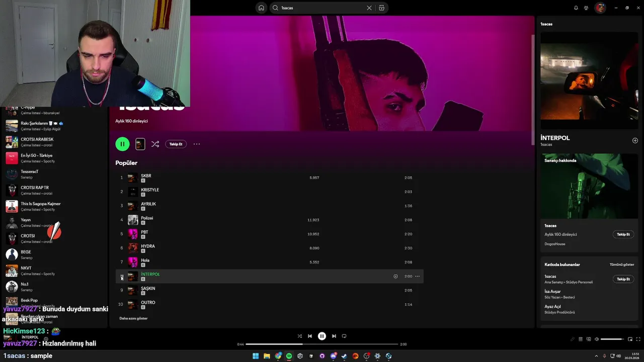
Task: Expand list with Daha azını göster
Action: [133, 318]
